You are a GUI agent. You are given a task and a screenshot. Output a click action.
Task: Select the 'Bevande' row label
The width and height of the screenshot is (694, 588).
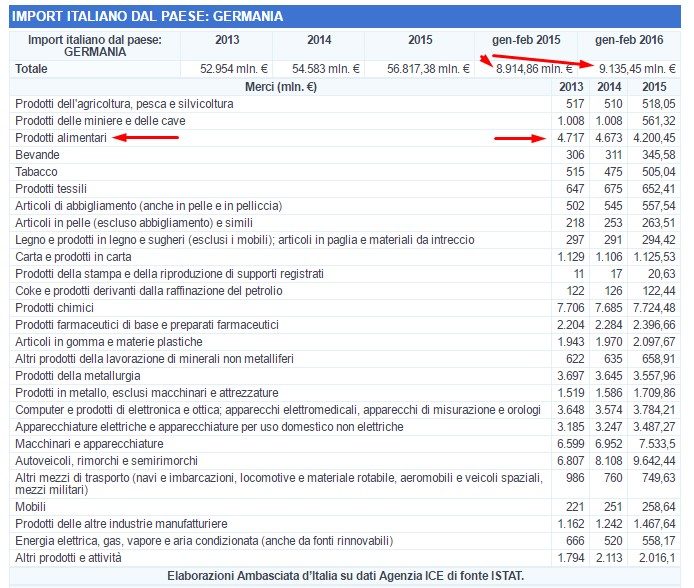[x=37, y=155]
